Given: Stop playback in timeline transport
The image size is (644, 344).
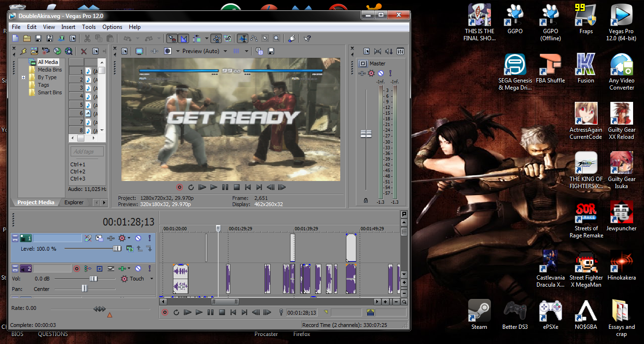Looking at the screenshot, I should (222, 312).
